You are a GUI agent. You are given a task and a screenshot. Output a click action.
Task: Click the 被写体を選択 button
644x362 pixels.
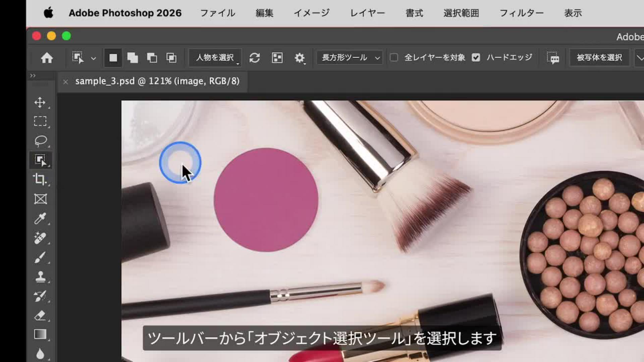599,58
